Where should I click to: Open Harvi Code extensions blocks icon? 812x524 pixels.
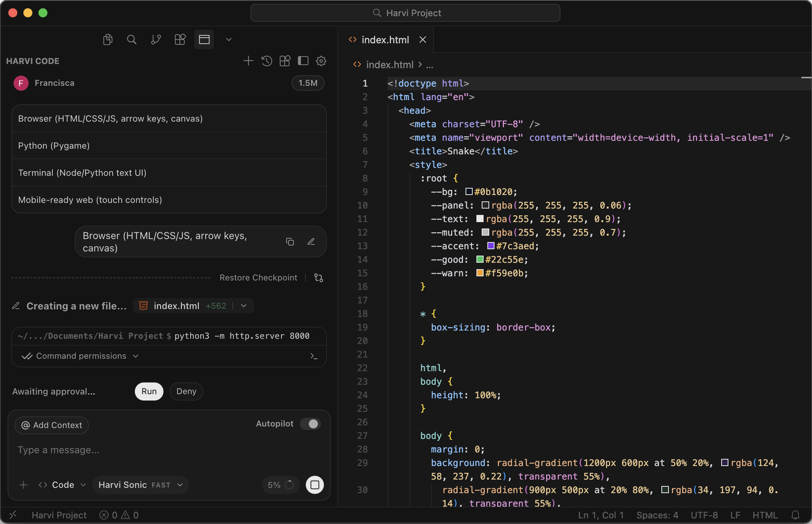point(285,61)
